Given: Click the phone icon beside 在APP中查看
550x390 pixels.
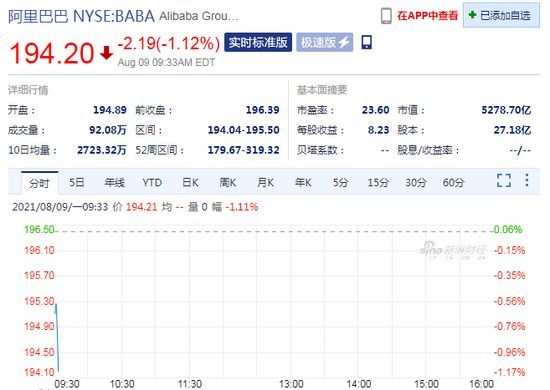Looking at the screenshot, I should [x=386, y=16].
